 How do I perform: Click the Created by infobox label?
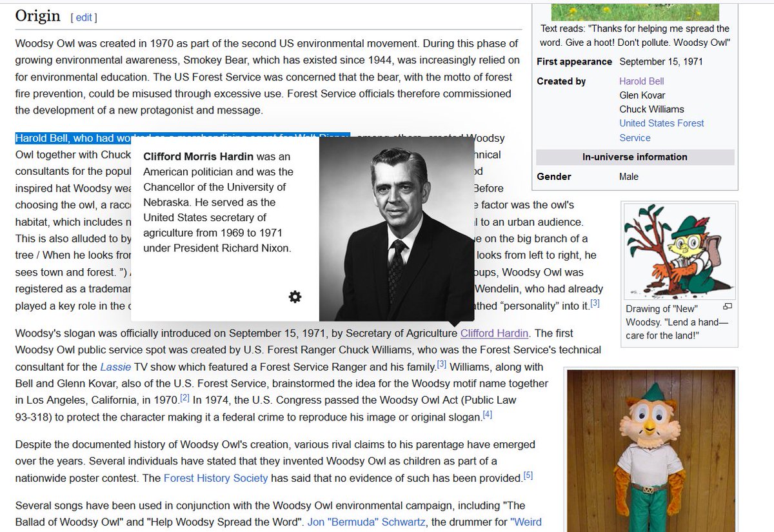(561, 81)
